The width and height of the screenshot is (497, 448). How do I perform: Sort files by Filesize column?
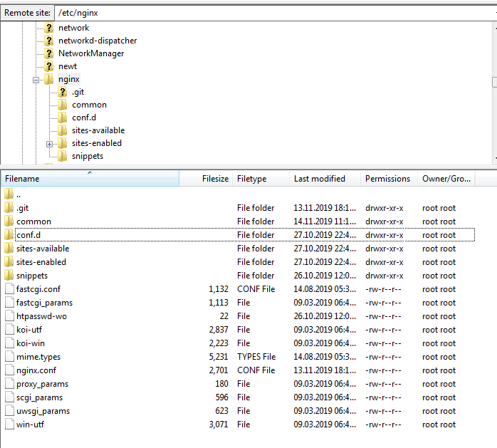point(215,179)
